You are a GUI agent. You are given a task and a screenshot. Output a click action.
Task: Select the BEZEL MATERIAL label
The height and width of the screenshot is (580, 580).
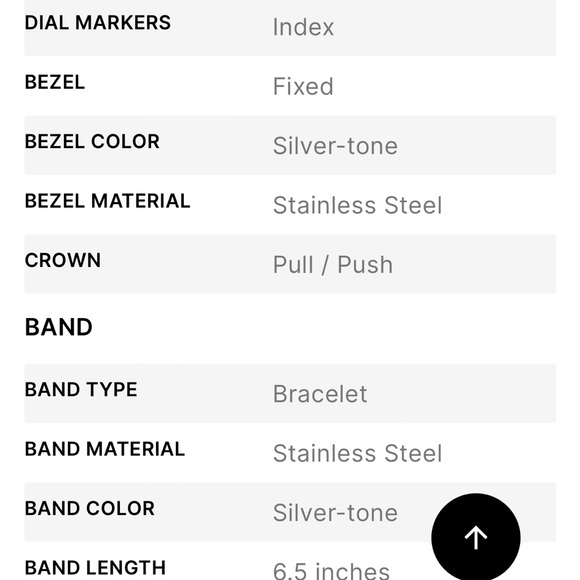point(107,201)
